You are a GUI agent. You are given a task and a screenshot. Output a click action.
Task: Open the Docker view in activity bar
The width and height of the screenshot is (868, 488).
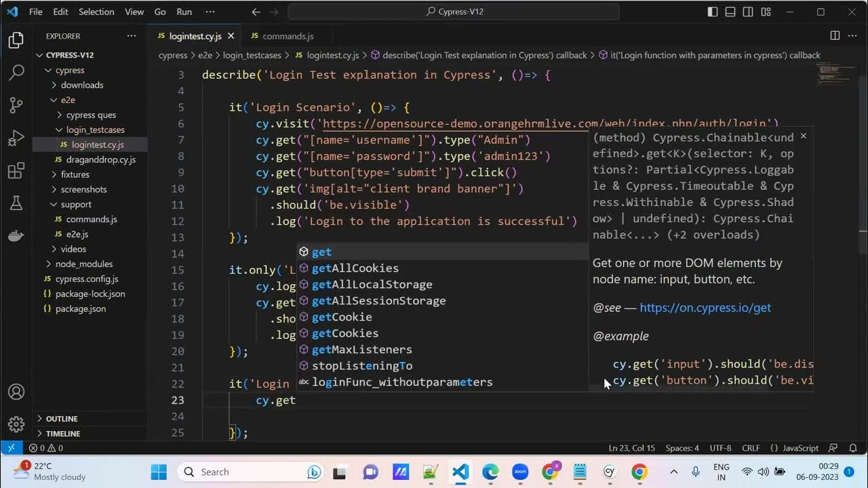[16, 235]
